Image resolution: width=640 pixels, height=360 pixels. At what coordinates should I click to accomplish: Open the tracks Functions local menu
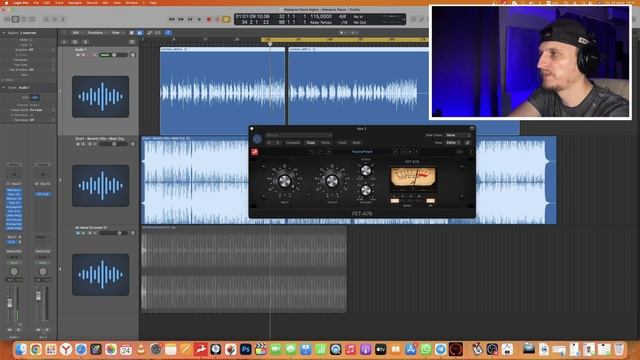point(96,33)
